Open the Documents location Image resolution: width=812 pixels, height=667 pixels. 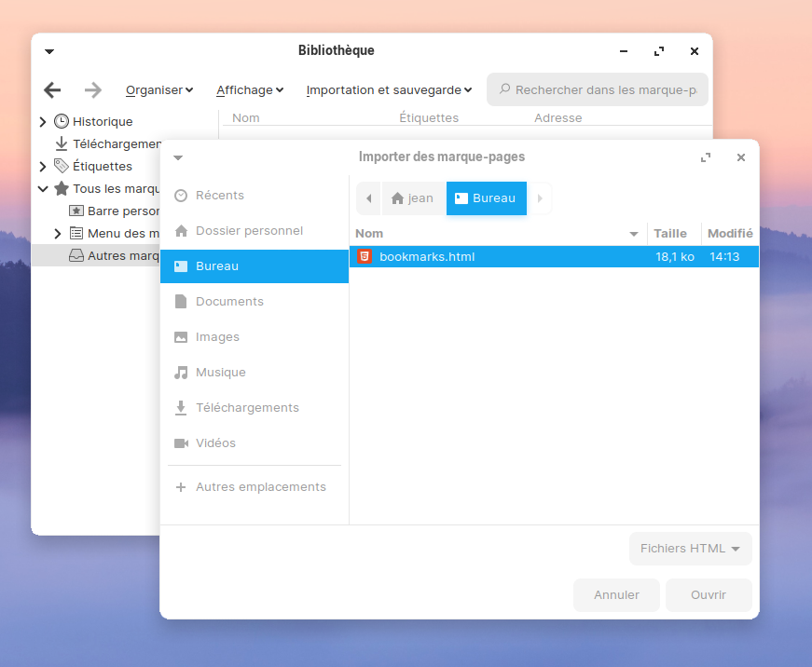click(229, 302)
